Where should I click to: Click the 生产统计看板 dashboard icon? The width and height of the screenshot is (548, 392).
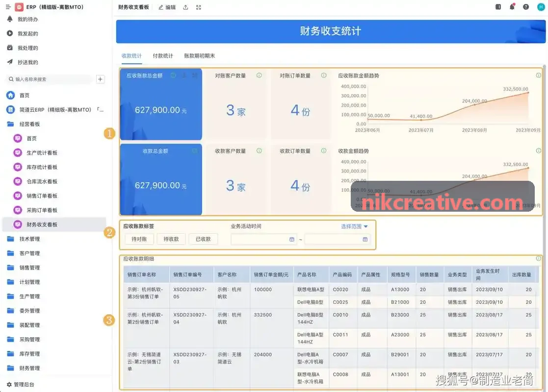pos(18,152)
